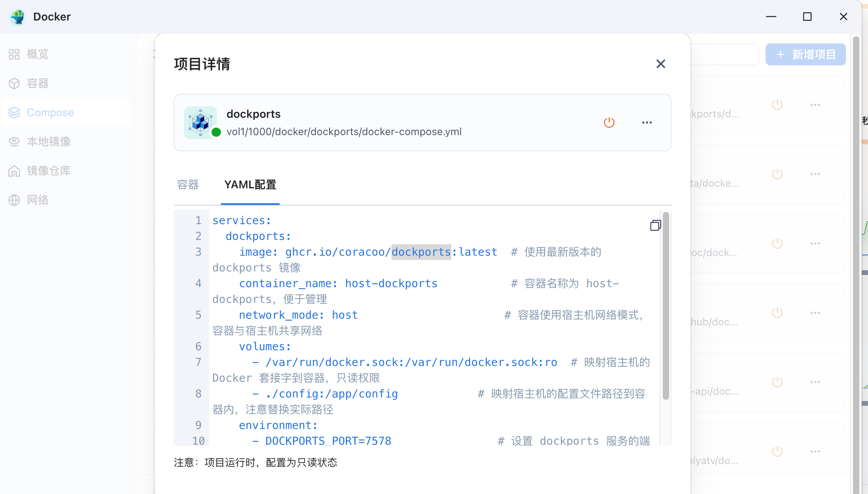Select the highlighted dockports text in YAML
Screen dimensions: 868x494
coord(421,252)
